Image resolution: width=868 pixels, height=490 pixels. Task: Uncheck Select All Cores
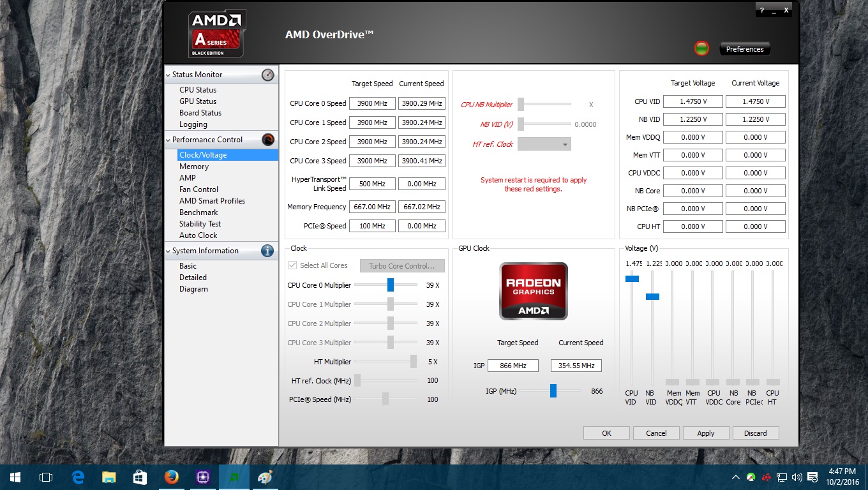pos(292,265)
